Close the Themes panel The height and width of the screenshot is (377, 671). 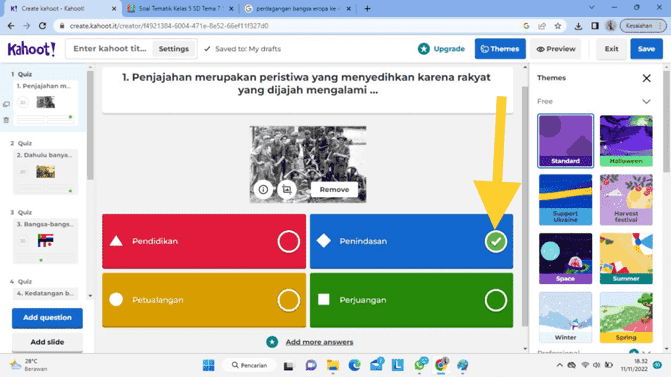pos(646,78)
